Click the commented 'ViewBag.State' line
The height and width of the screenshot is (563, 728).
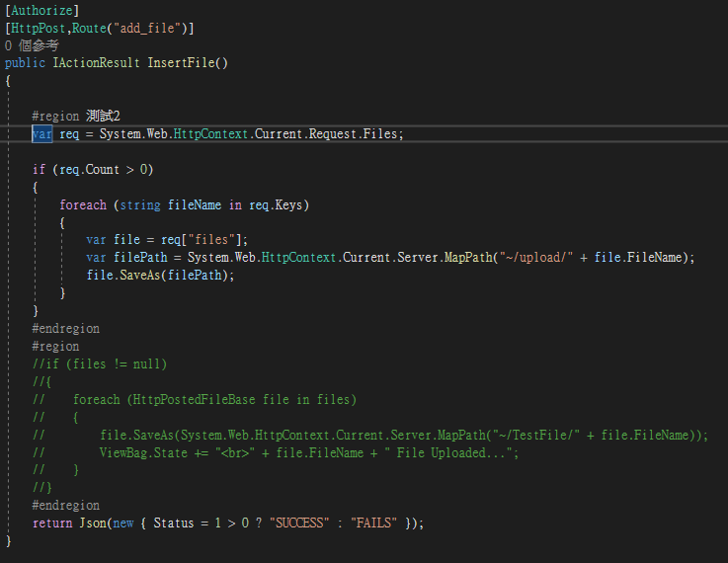coord(276,452)
